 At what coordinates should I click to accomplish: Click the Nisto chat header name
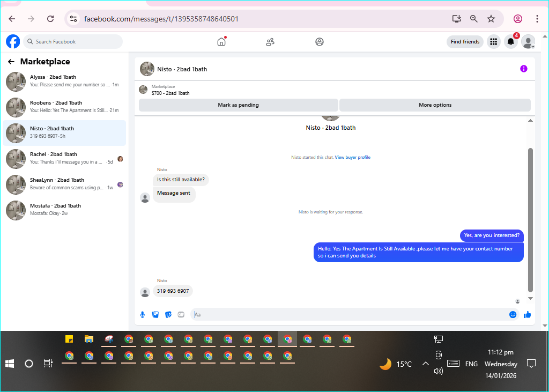pyautogui.click(x=182, y=69)
